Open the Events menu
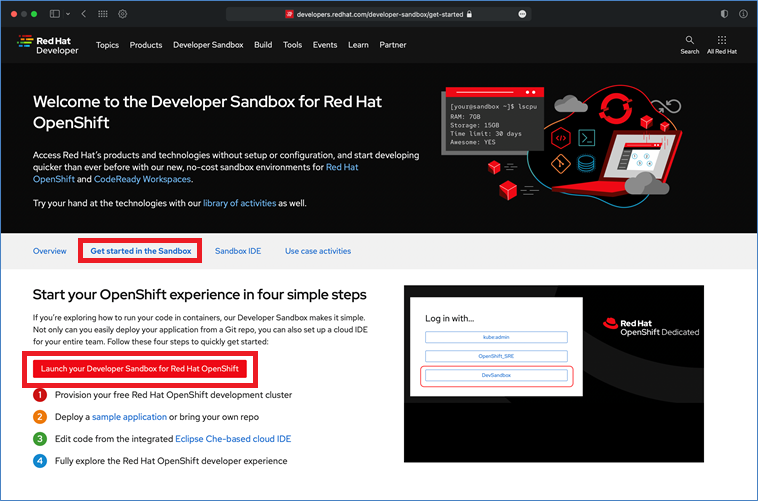This screenshot has height=501, width=758. click(325, 45)
